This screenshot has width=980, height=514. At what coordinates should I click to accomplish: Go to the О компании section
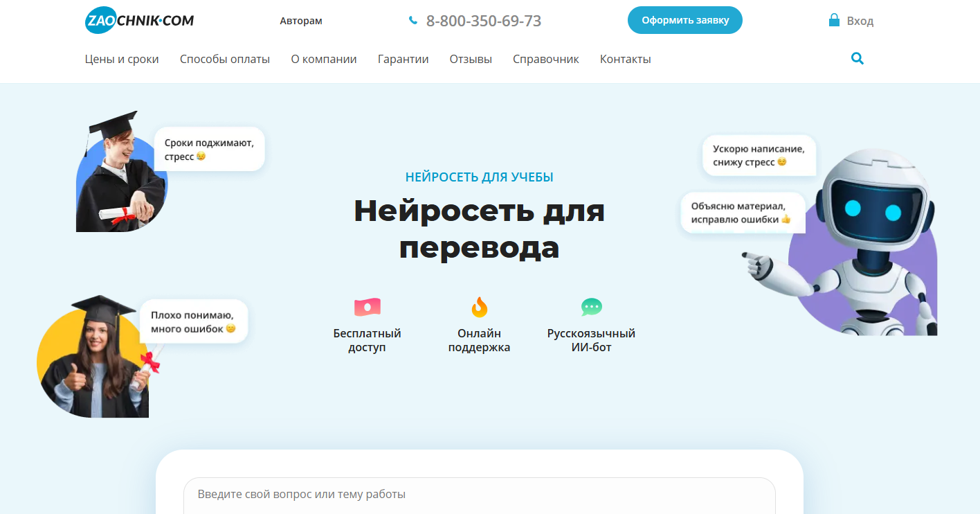tap(324, 60)
